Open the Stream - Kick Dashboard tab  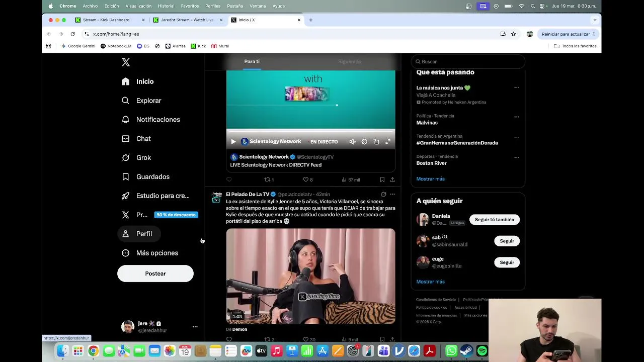[106, 20]
